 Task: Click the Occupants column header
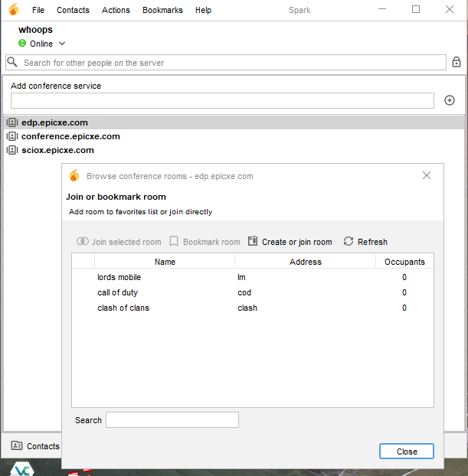pyautogui.click(x=404, y=262)
